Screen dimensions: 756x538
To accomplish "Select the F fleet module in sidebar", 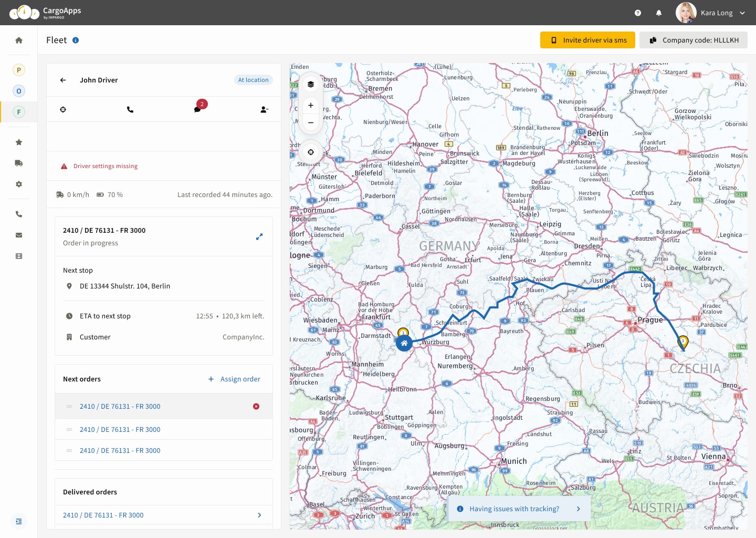I will click(x=19, y=112).
